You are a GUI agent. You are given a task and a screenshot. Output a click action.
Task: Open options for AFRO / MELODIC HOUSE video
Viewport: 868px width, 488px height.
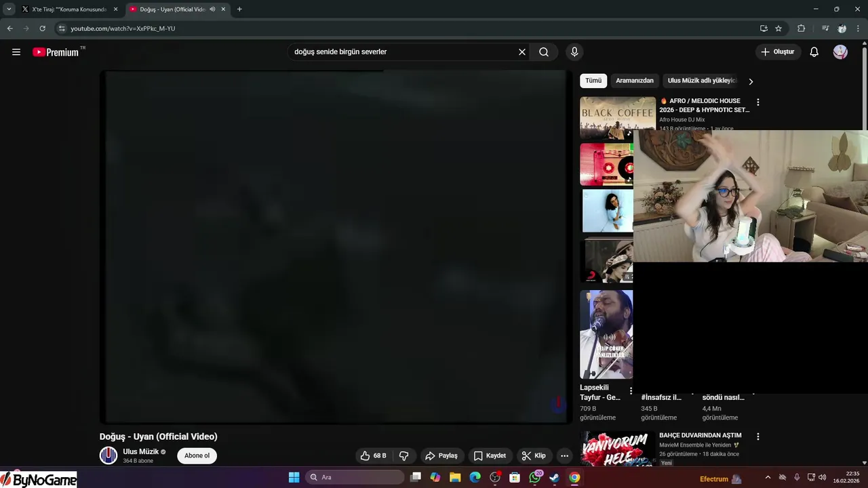tap(758, 102)
